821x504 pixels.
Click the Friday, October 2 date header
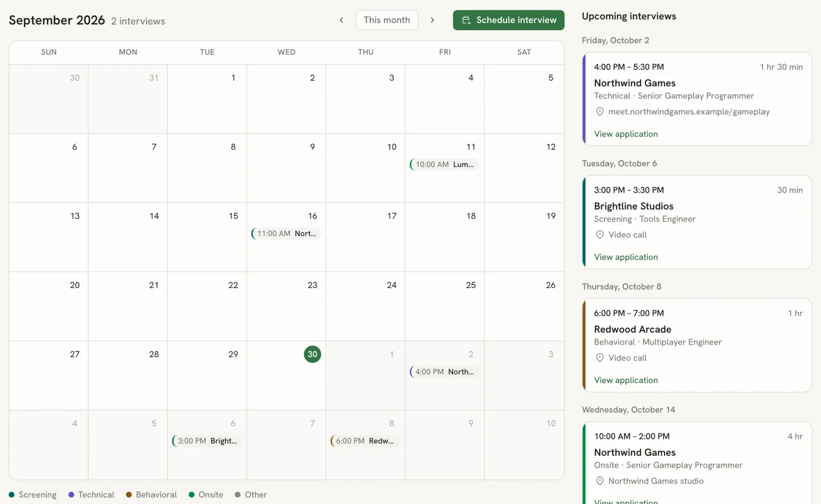[615, 41]
